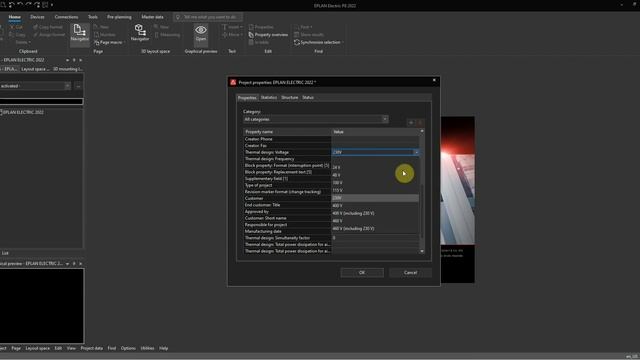
Task: Open the page navigator panel options arrow
Action: (x=67, y=60)
